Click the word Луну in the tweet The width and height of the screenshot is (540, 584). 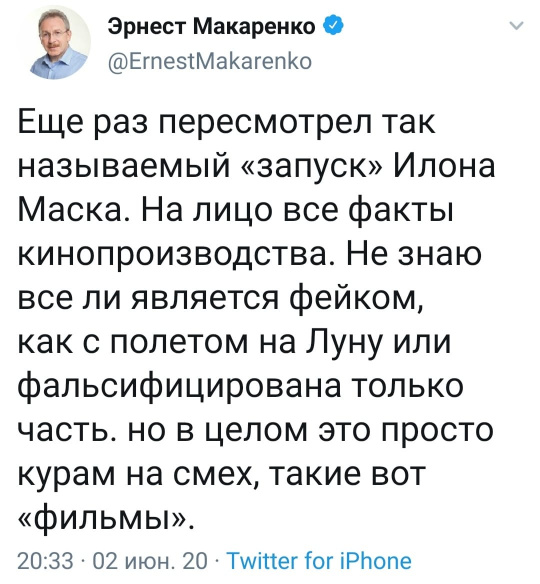tap(344, 343)
